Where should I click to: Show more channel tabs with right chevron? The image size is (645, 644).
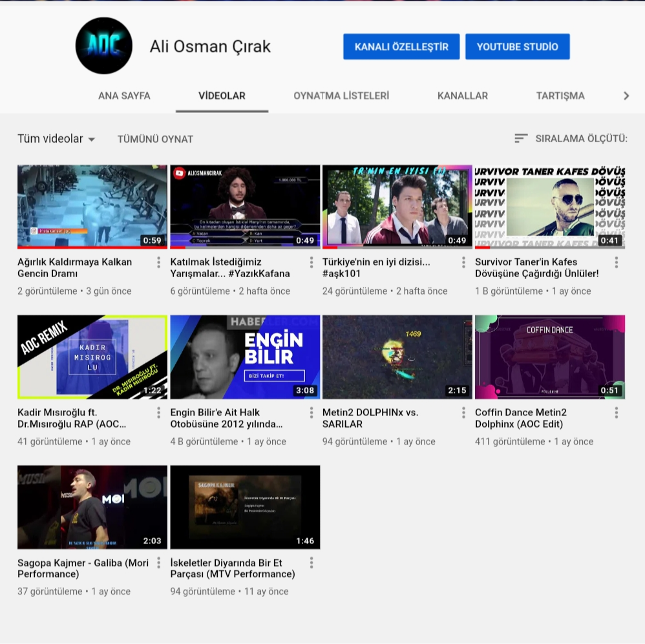(x=626, y=96)
